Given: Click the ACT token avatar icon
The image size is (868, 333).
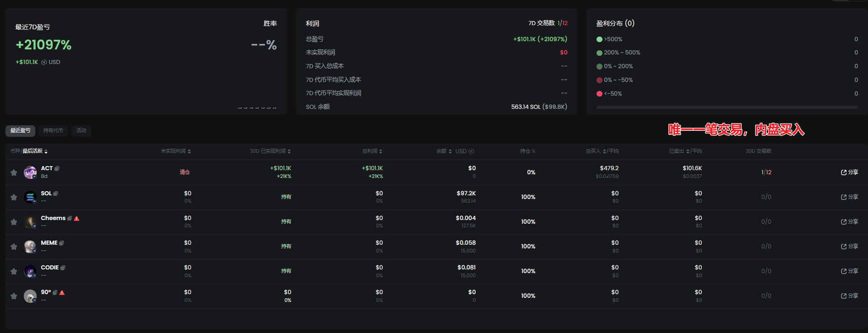Looking at the screenshot, I should click(x=30, y=172).
